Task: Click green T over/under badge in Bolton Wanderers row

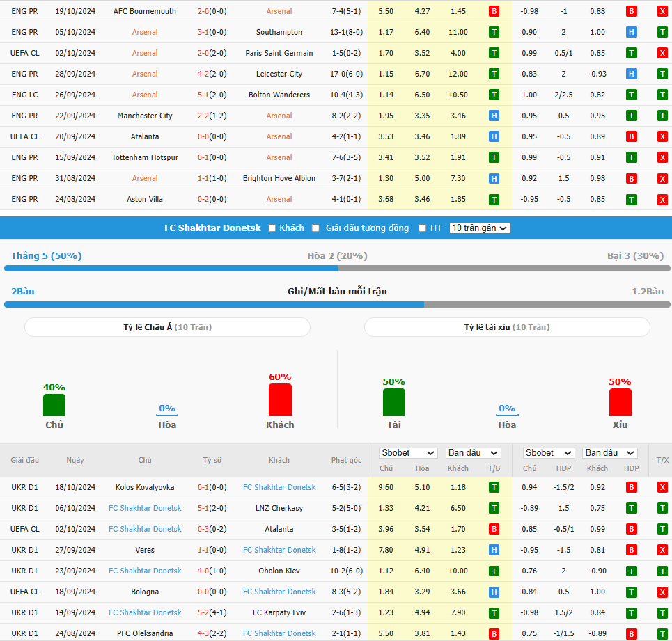Action: [662, 95]
